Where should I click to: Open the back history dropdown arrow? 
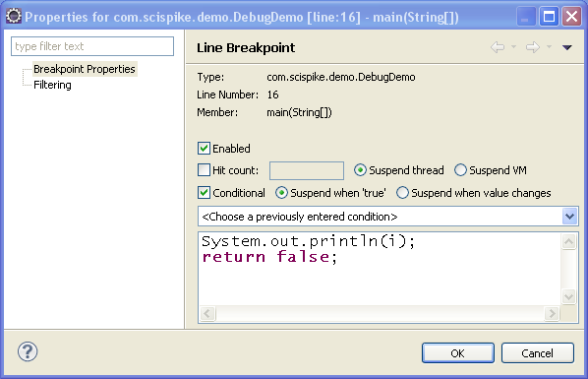tap(513, 47)
